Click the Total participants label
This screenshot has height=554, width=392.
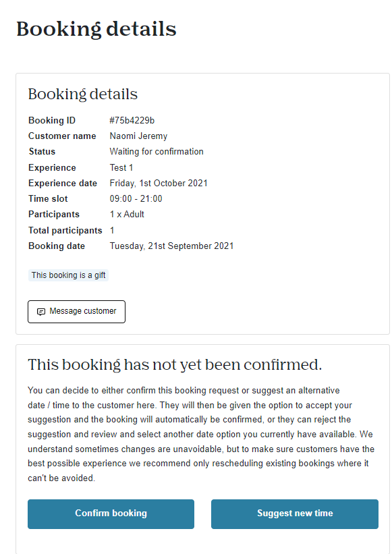65,230
